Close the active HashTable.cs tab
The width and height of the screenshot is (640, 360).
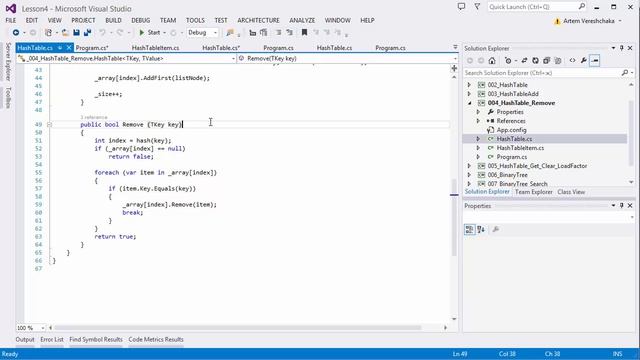point(69,48)
